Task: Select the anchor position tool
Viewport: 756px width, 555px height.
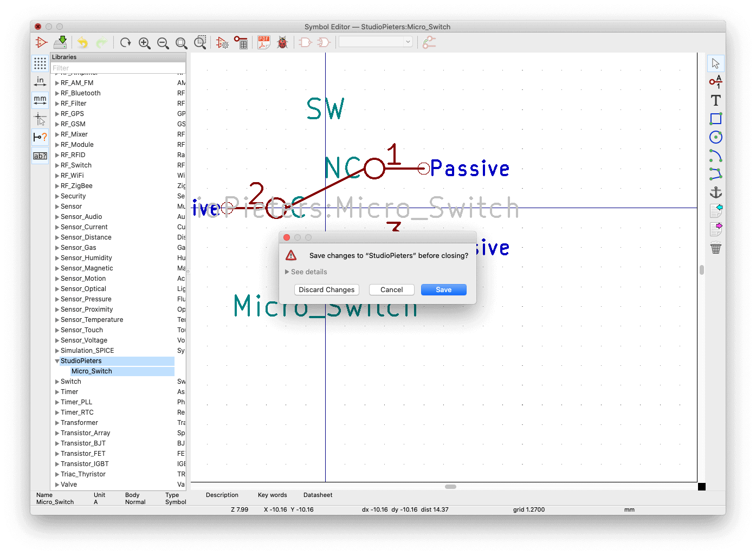Action: (716, 192)
